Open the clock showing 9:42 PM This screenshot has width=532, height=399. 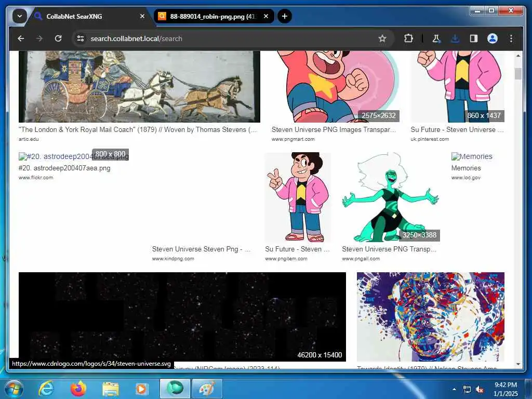pos(506,389)
